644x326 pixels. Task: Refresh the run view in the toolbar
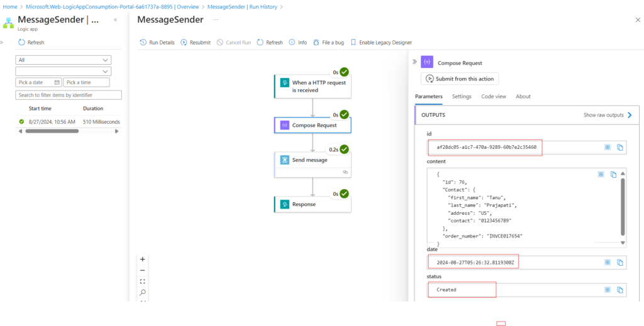270,42
